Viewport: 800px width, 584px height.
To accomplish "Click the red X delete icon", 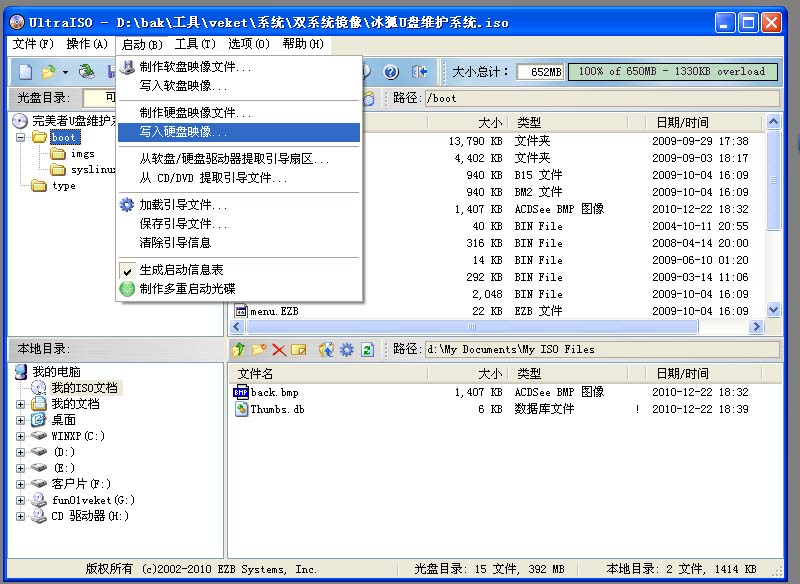I will 279,349.
